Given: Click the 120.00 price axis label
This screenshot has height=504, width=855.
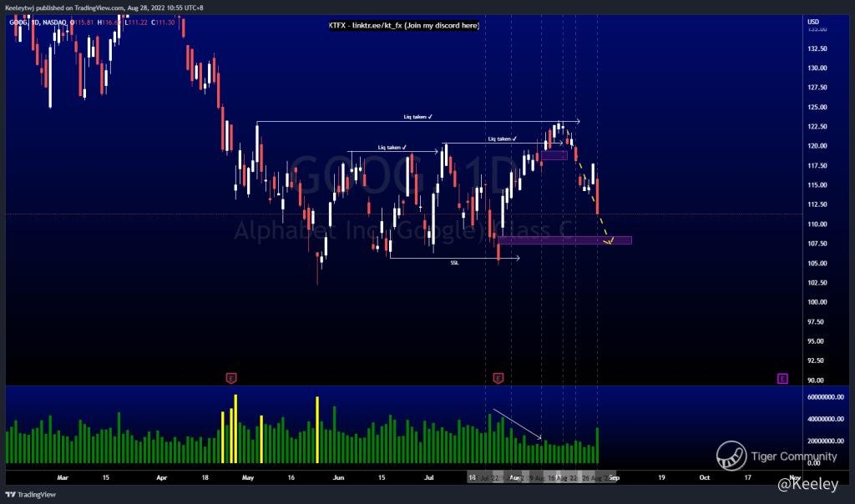Looking at the screenshot, I should tap(817, 146).
